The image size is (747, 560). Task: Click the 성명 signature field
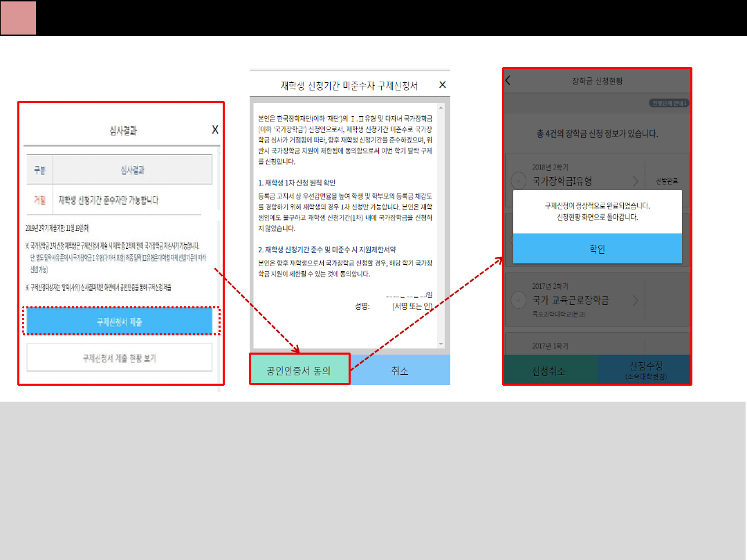pyautogui.click(x=380, y=306)
